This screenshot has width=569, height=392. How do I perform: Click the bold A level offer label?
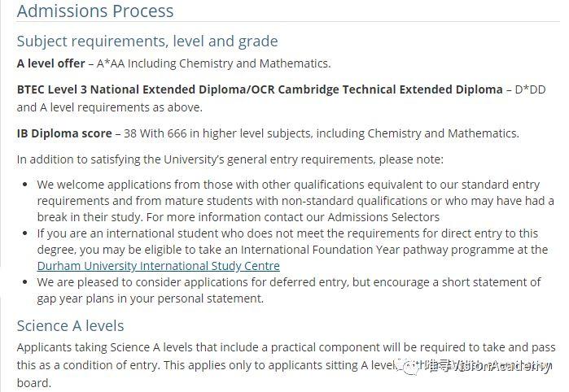(x=54, y=63)
